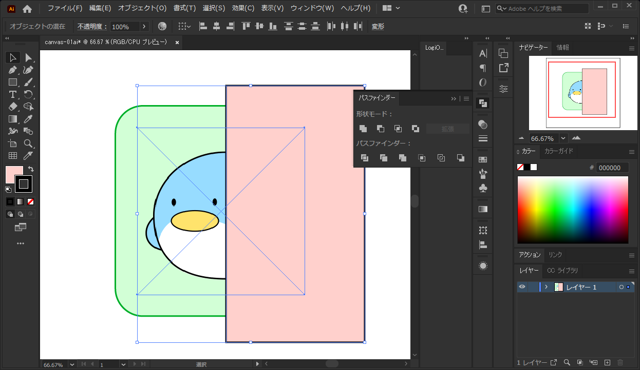Open status bar zoom level dropdown
Viewport: 640px width, 370px height.
pyautogui.click(x=72, y=364)
